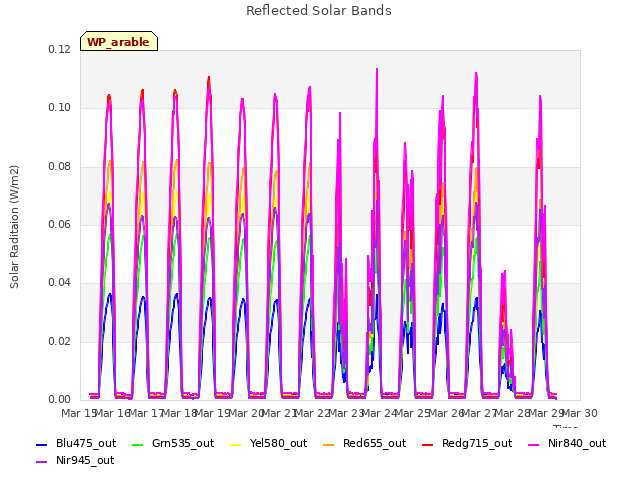Select the Nir840_out legend label
The image size is (640, 480).
pyautogui.click(x=577, y=443)
